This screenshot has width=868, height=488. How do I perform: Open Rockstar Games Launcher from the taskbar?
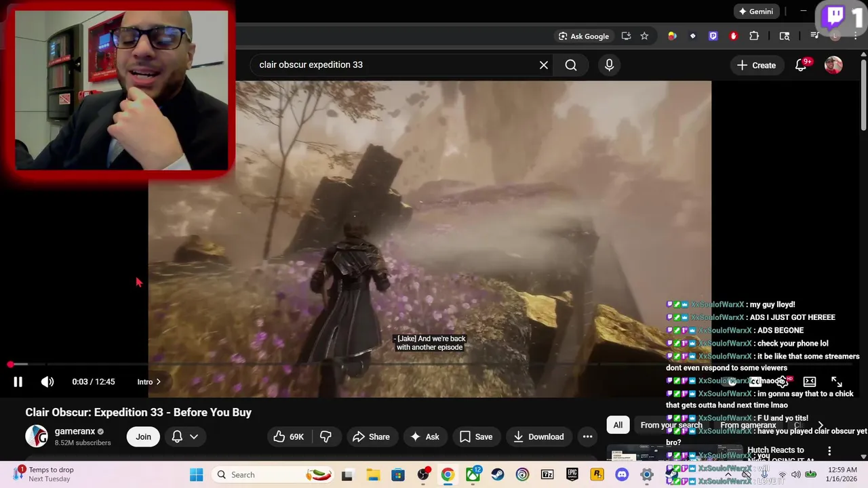point(597,474)
